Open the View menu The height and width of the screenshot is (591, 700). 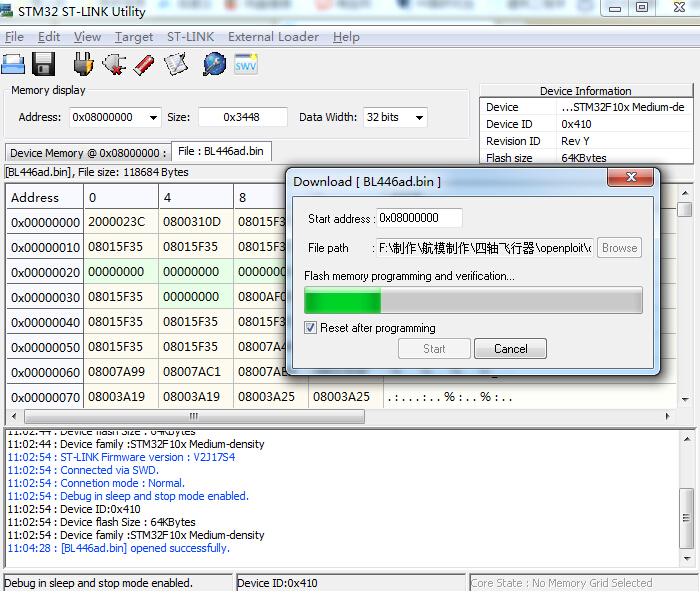[87, 37]
